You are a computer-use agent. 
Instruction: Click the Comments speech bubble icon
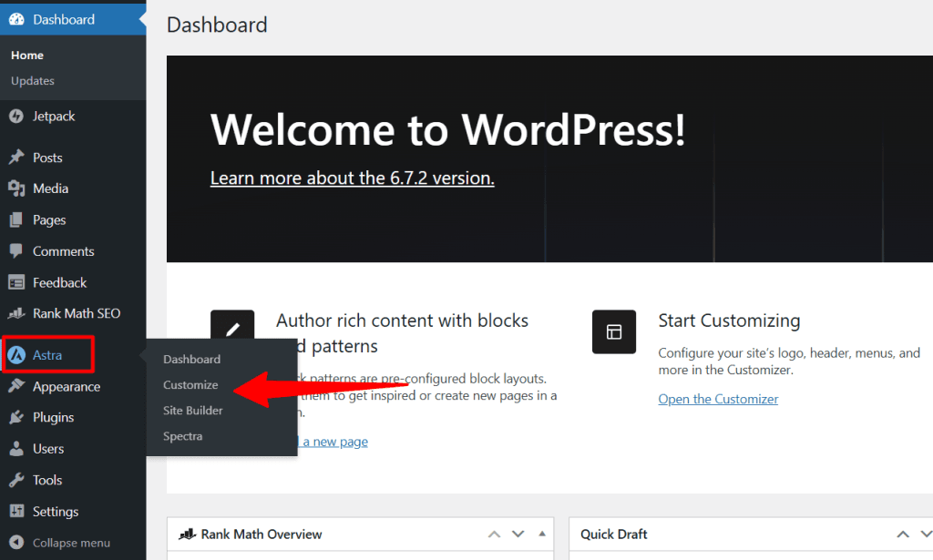tap(16, 251)
